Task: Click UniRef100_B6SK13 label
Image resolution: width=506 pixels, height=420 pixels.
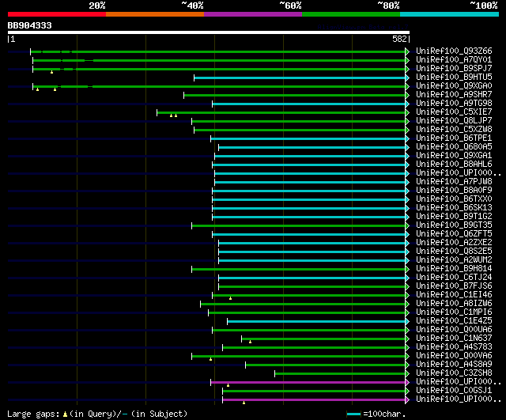Action: 454,208
